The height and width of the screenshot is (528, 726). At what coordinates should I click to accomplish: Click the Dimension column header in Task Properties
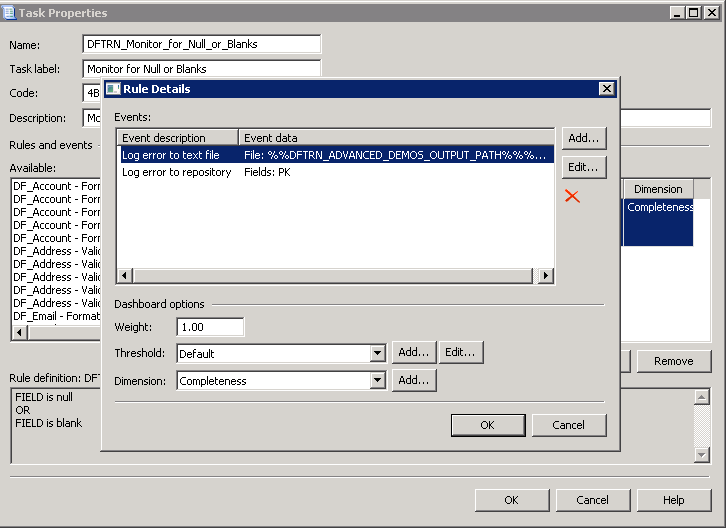[658, 189]
